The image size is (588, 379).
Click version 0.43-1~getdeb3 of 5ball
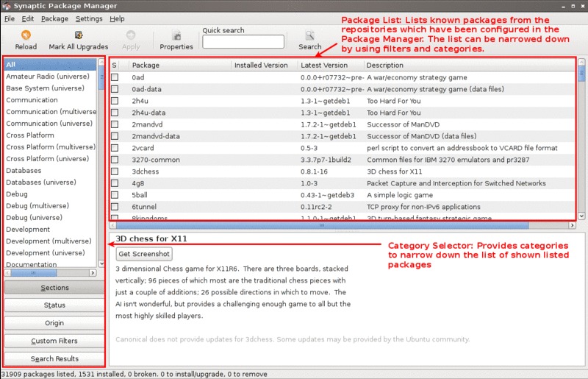pyautogui.click(x=327, y=195)
